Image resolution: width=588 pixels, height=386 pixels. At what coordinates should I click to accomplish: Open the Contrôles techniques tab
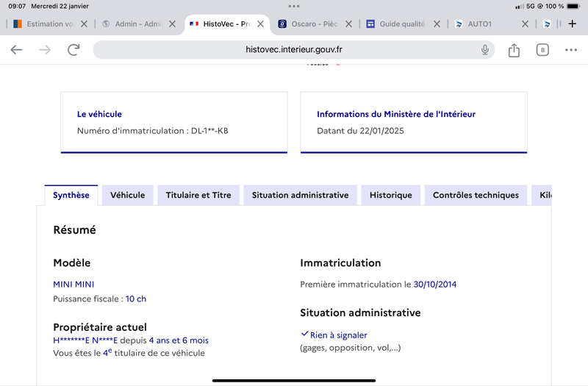476,195
